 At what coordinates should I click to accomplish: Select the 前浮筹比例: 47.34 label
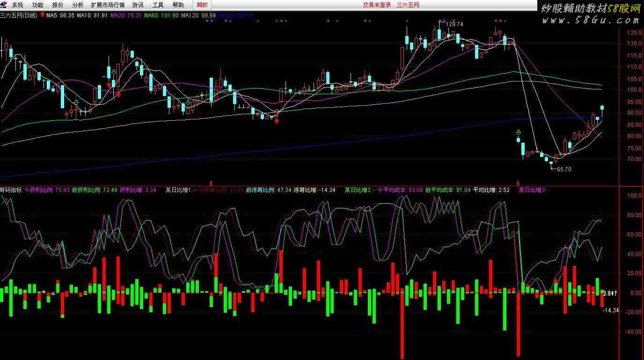tap(269, 190)
